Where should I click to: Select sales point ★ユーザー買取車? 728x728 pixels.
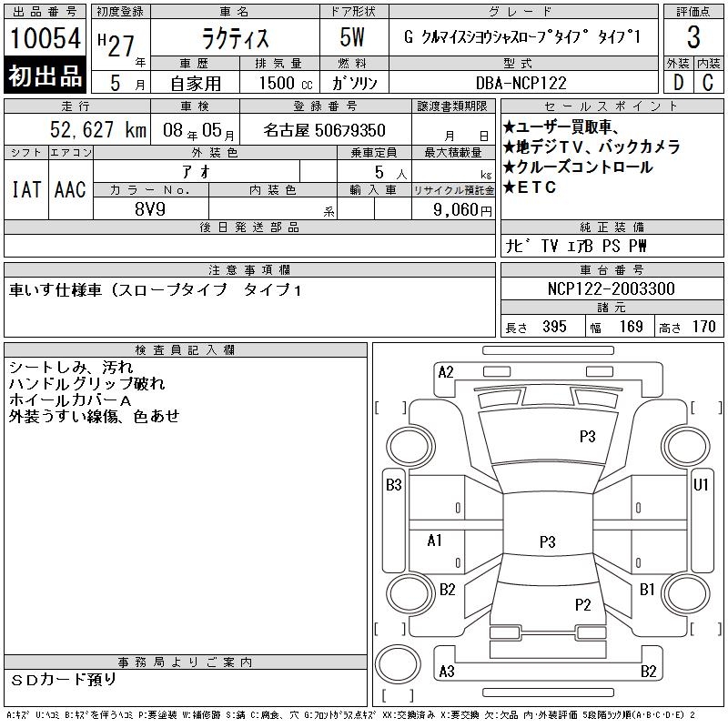[561, 126]
